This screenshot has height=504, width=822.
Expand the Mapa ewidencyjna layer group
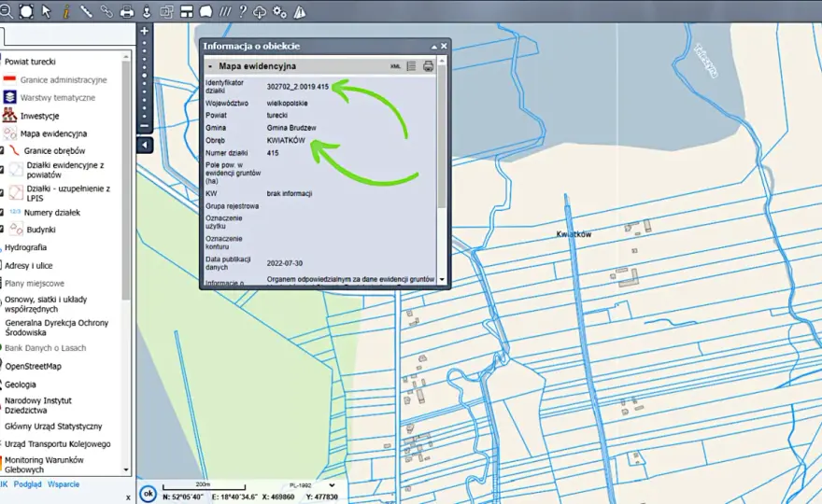click(53, 133)
